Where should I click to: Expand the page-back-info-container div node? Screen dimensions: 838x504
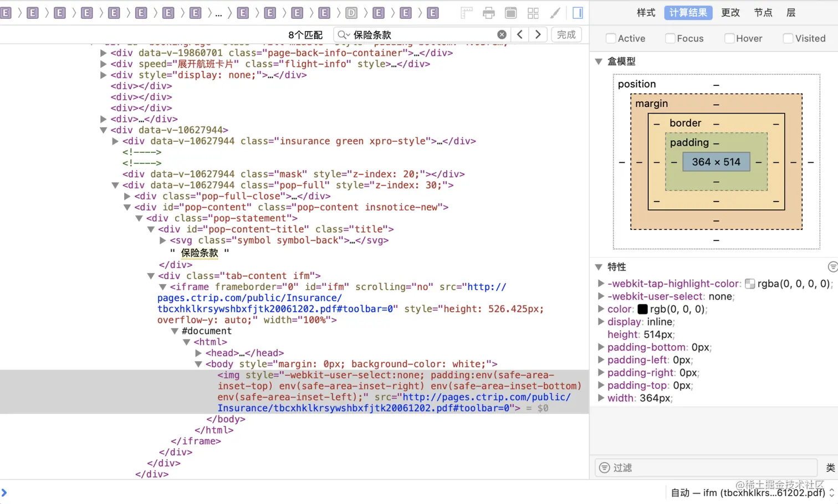tap(103, 53)
